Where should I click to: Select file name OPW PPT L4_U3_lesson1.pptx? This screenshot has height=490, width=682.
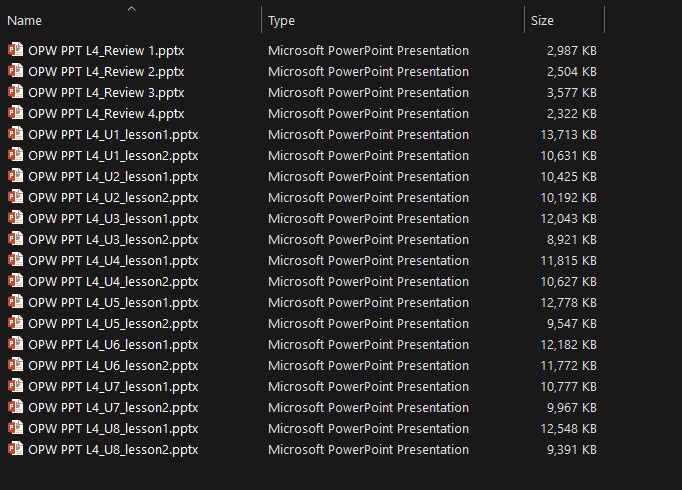tap(113, 219)
